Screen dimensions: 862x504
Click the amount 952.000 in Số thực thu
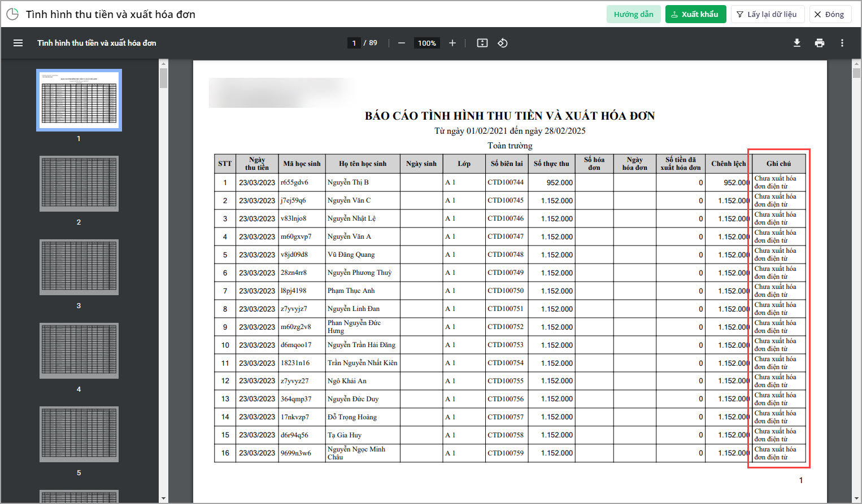(560, 183)
